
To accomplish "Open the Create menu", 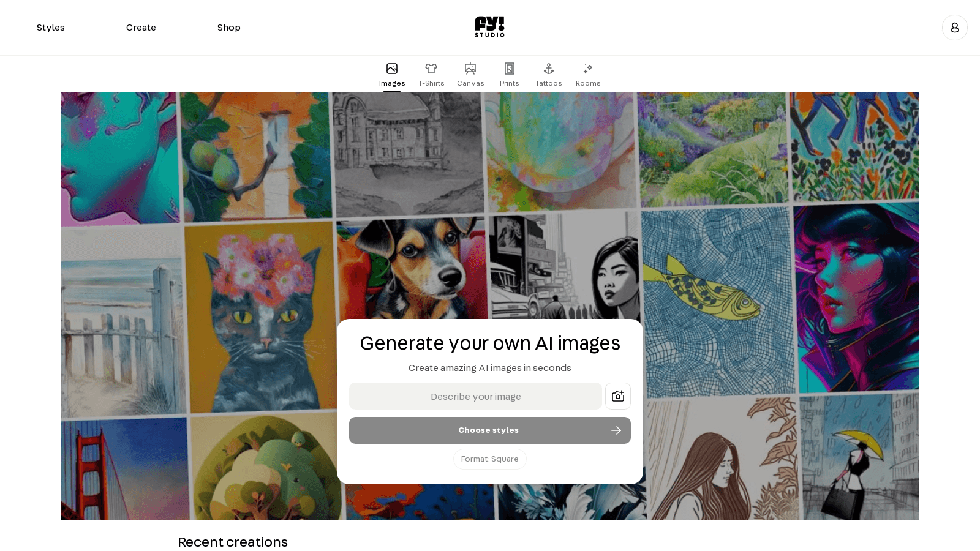I will click(141, 28).
